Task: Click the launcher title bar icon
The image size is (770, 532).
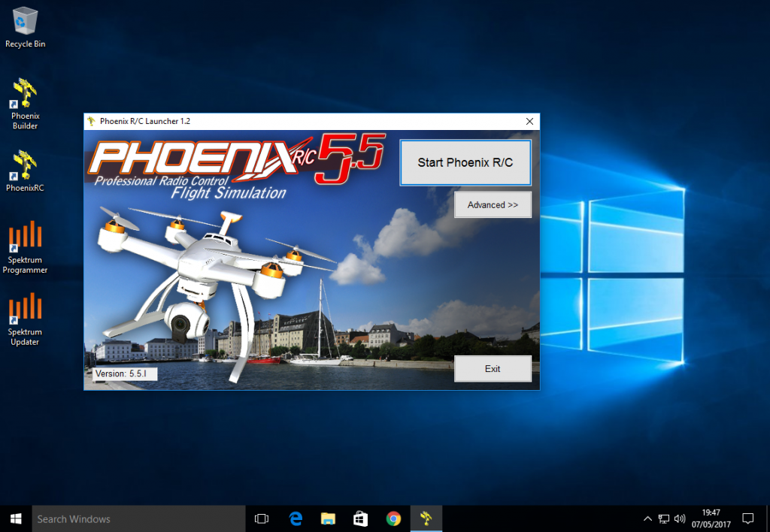Action: (x=91, y=121)
